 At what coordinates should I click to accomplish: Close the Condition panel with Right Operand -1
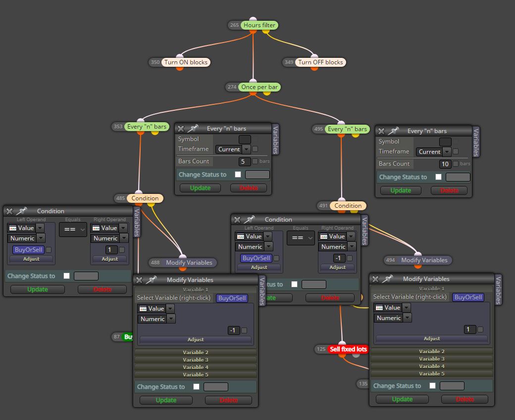coord(238,220)
